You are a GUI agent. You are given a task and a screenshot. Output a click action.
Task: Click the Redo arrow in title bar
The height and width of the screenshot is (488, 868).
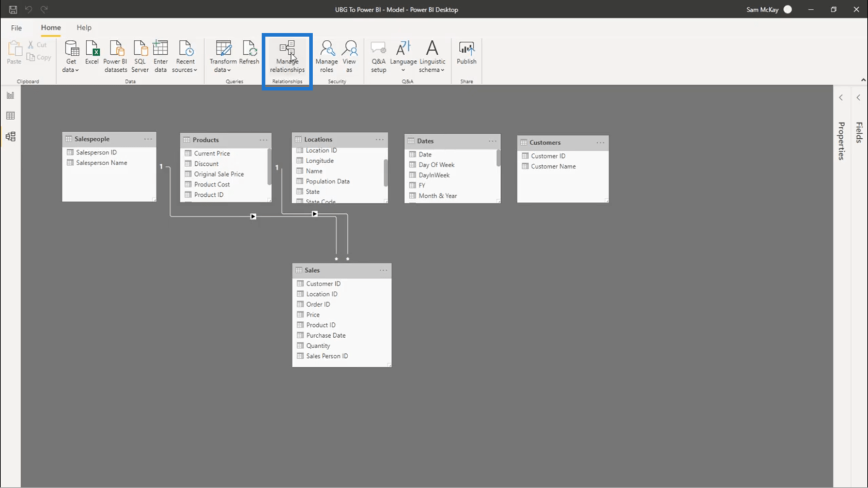(x=44, y=9)
